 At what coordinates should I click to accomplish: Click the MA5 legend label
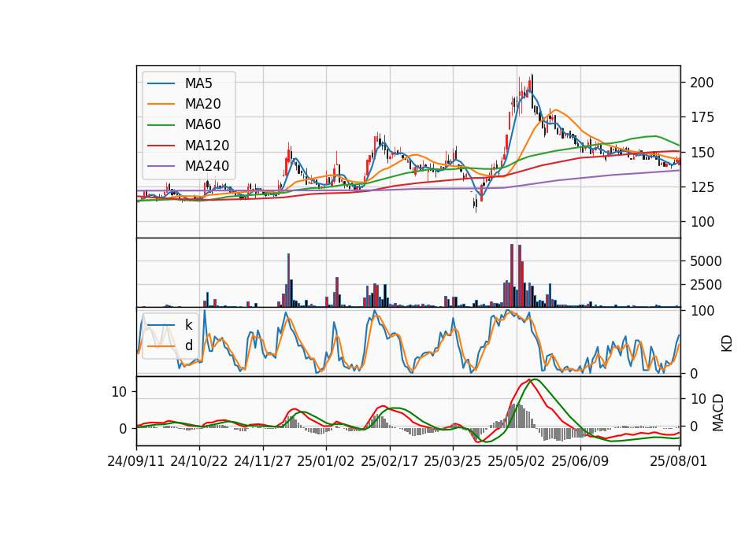pyautogui.click(x=198, y=83)
